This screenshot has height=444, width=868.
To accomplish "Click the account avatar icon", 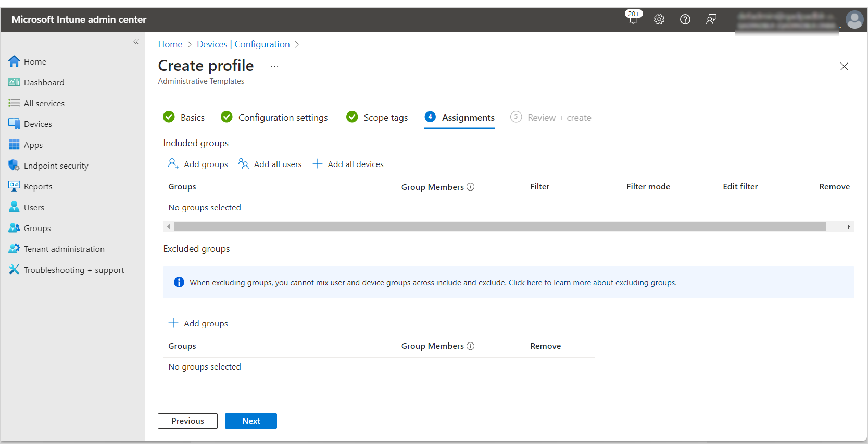I will [x=854, y=20].
